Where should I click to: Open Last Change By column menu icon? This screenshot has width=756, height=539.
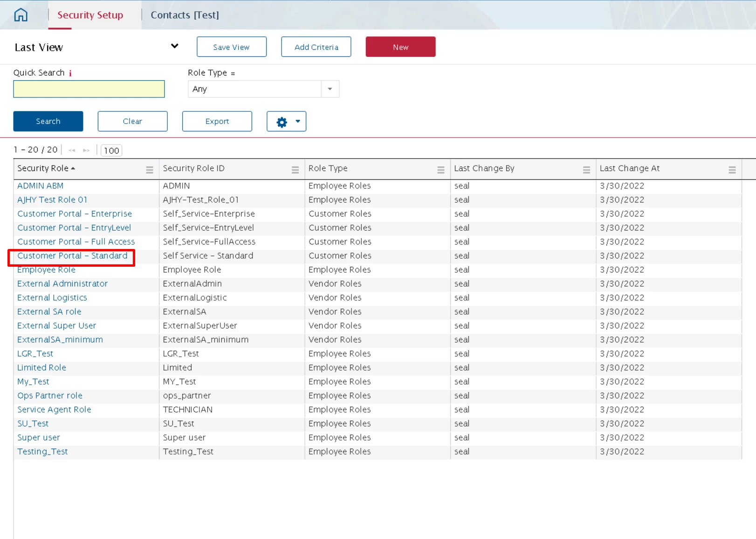click(x=586, y=170)
